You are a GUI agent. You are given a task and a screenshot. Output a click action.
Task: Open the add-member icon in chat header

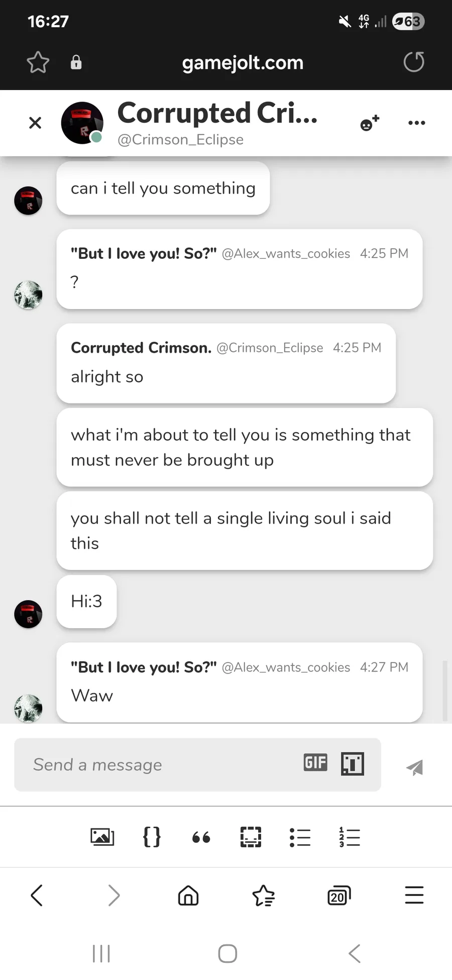pyautogui.click(x=370, y=123)
